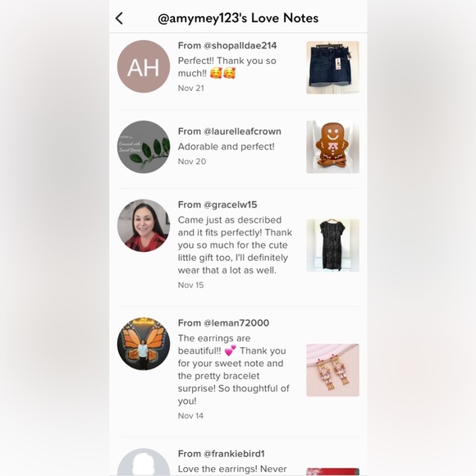Open the AH initials avatar
This screenshot has height=476, width=476.
pyautogui.click(x=144, y=66)
